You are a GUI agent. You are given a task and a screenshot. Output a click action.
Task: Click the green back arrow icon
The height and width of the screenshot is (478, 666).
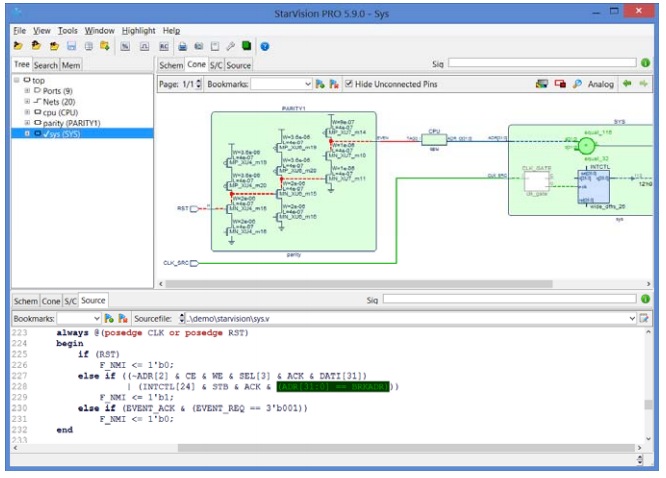point(627,84)
